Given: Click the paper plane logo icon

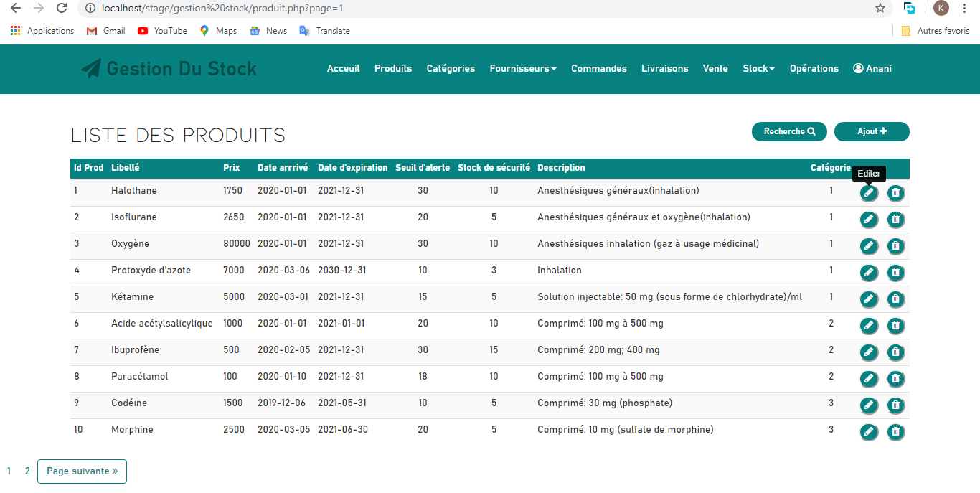Looking at the screenshot, I should (92, 68).
